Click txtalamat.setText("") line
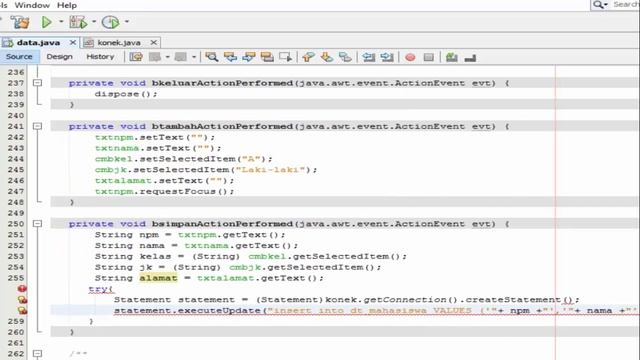640x360 pixels. (x=164, y=180)
